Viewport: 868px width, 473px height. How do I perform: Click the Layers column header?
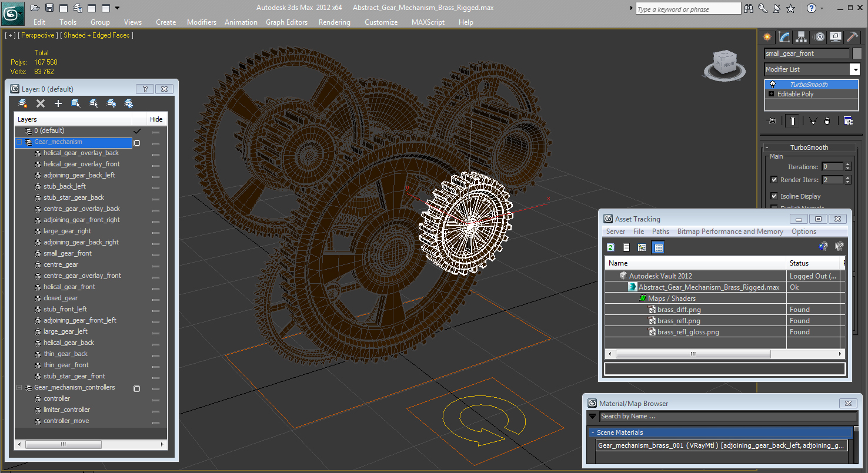click(73, 119)
